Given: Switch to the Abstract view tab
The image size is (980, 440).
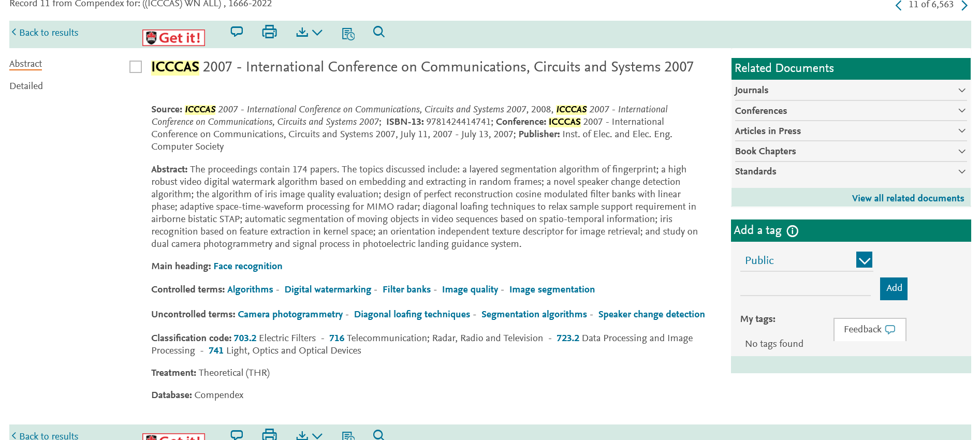Looking at the screenshot, I should tap(25, 64).
